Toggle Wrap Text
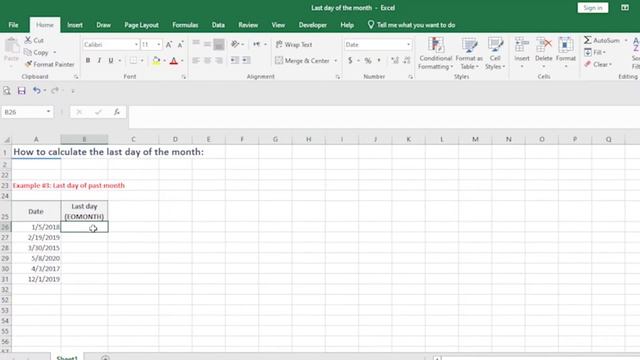 click(x=294, y=44)
